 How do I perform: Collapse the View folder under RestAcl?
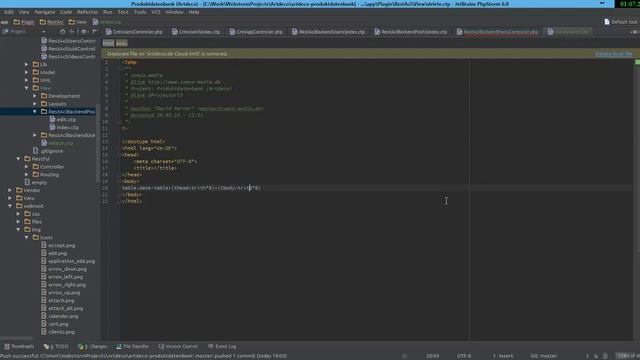(27, 88)
